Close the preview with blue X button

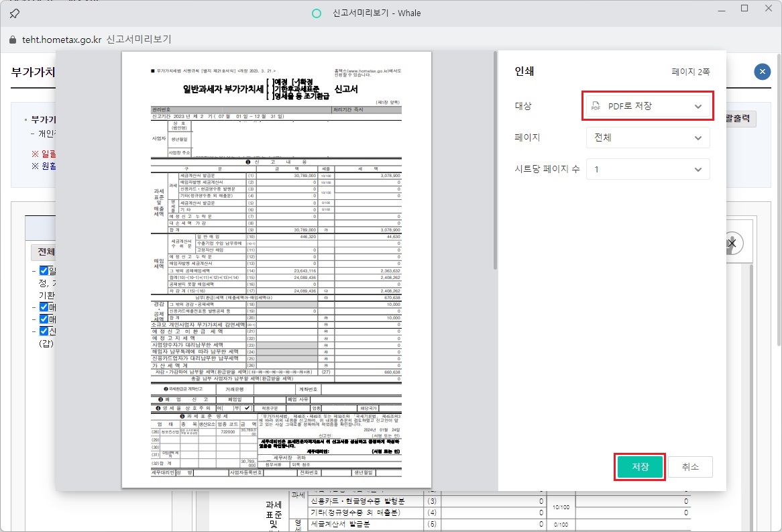coord(762,72)
